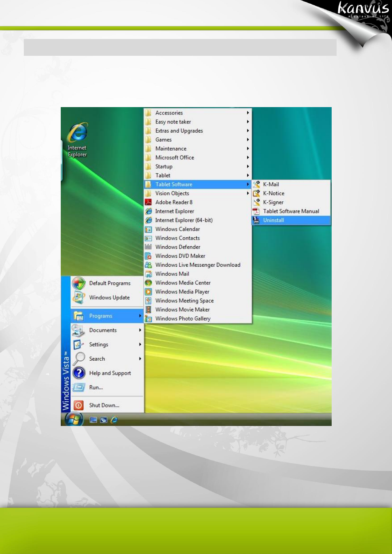Screen dimensions: 392x554
Task: Click the Windows Contacts icon
Action: (x=148, y=238)
